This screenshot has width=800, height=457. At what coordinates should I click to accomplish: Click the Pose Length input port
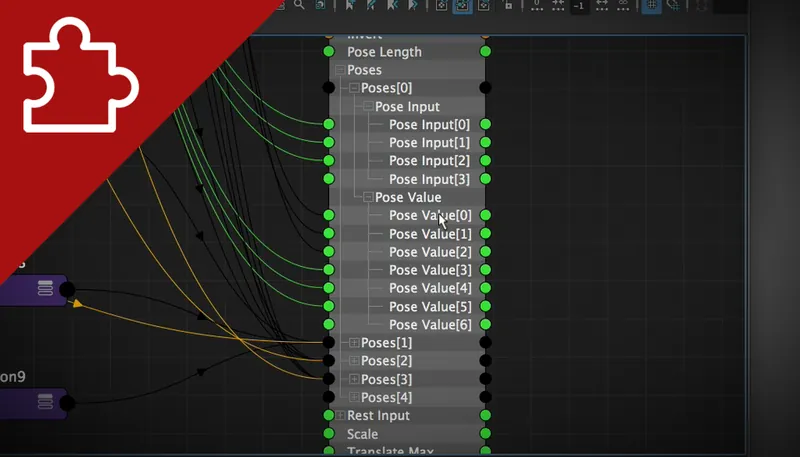pos(329,52)
